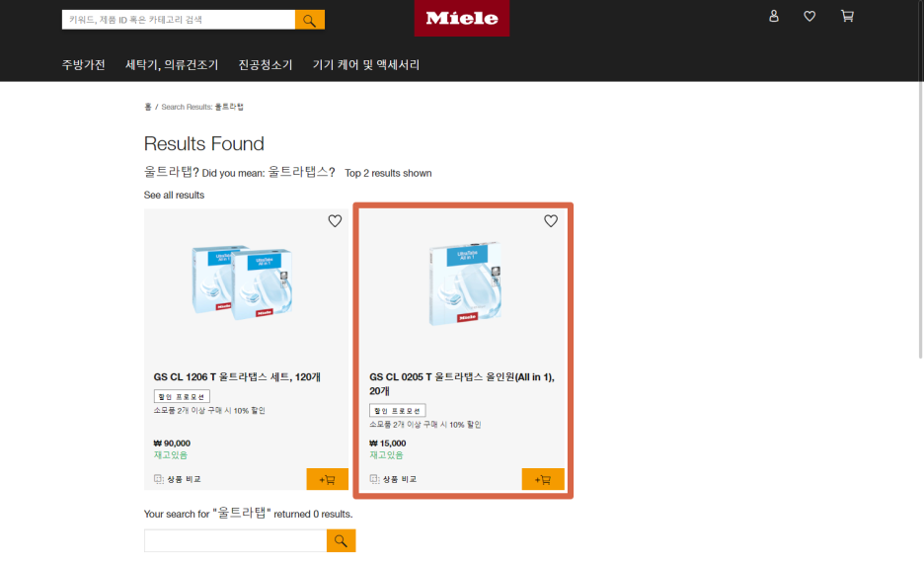This screenshot has width=924, height=565.
Task: Click 재고있음 under the ₩ 90,000 price
Action: (x=171, y=455)
